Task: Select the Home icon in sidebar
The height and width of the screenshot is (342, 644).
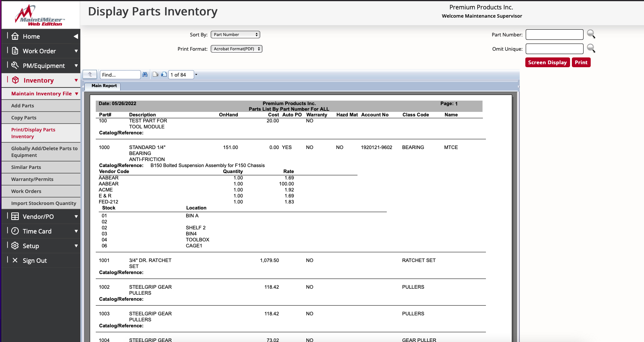Action: click(15, 36)
